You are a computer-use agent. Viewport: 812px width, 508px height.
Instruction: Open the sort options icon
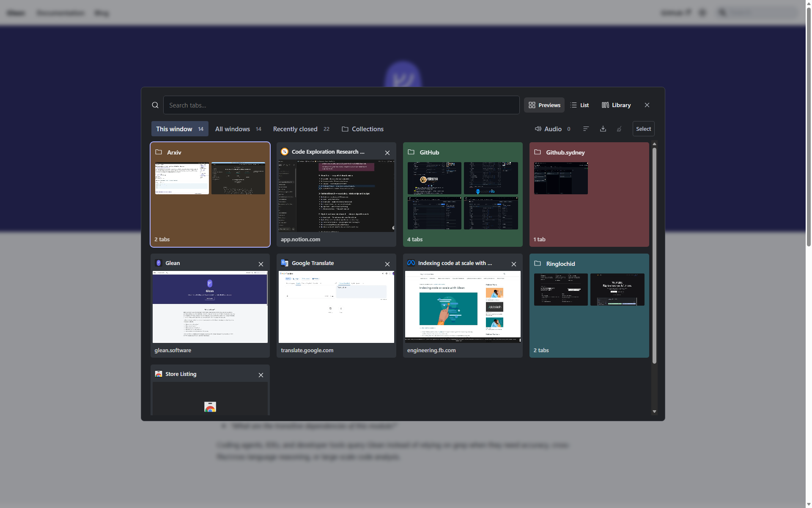tap(586, 129)
